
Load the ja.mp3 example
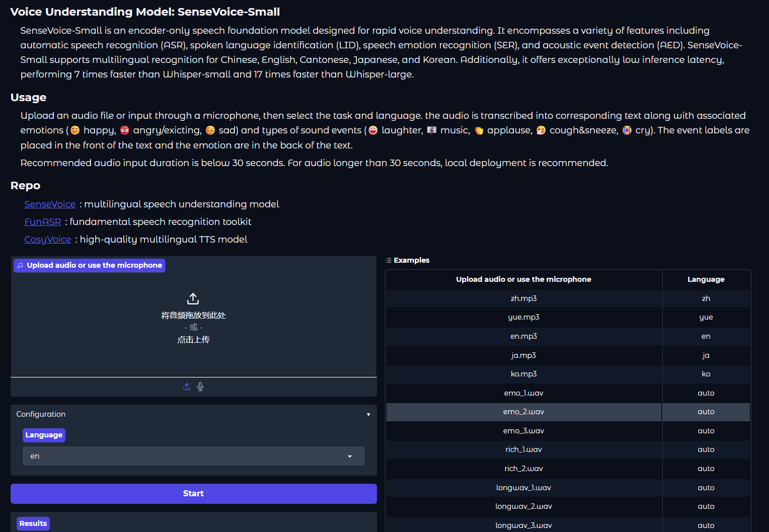(x=524, y=355)
